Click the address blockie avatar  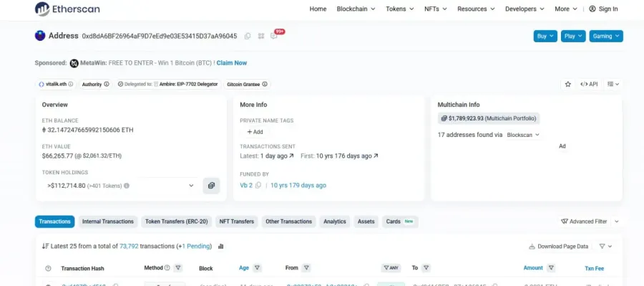(40, 36)
